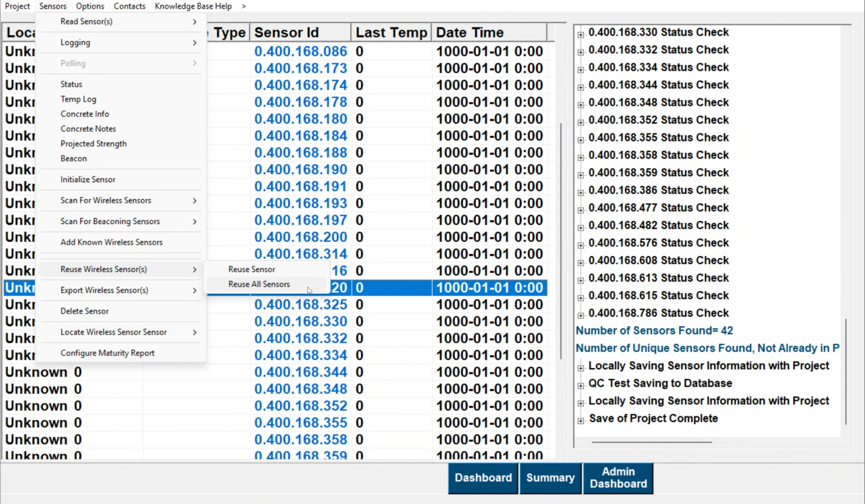Click the Dashboard button

click(x=483, y=478)
